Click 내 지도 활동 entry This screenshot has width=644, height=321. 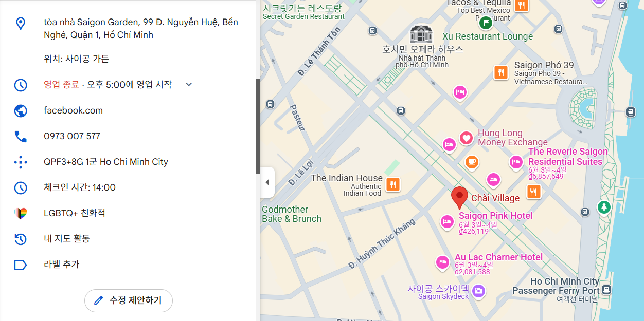pos(67,239)
